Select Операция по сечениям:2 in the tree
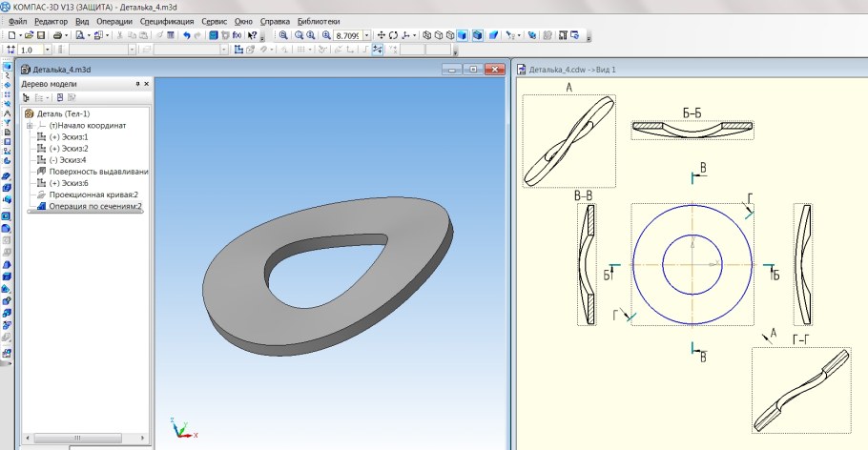Viewport: 868px width, 450px height. click(94, 206)
